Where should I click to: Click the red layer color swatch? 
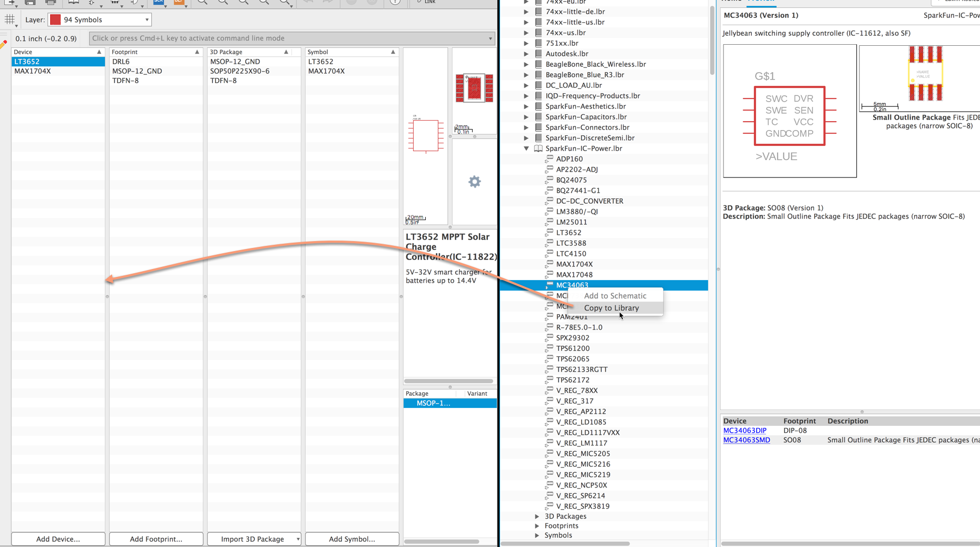[x=55, y=19]
